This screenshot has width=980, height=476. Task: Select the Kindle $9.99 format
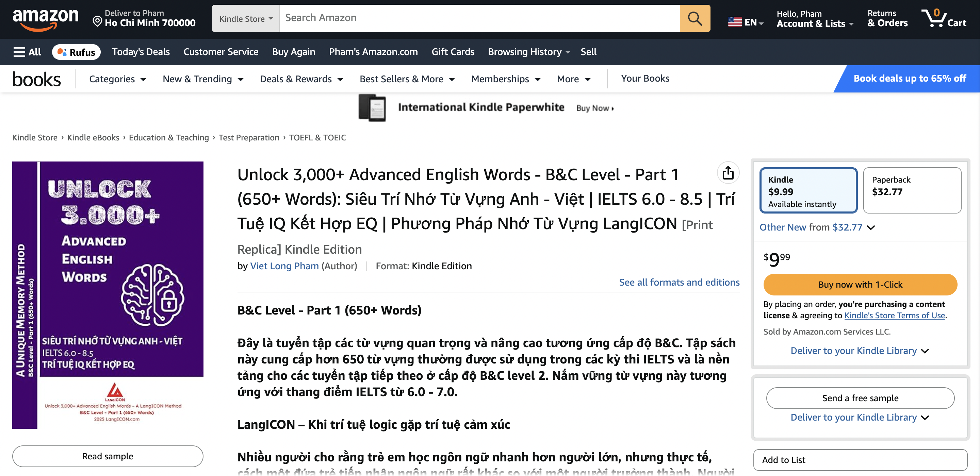808,190
